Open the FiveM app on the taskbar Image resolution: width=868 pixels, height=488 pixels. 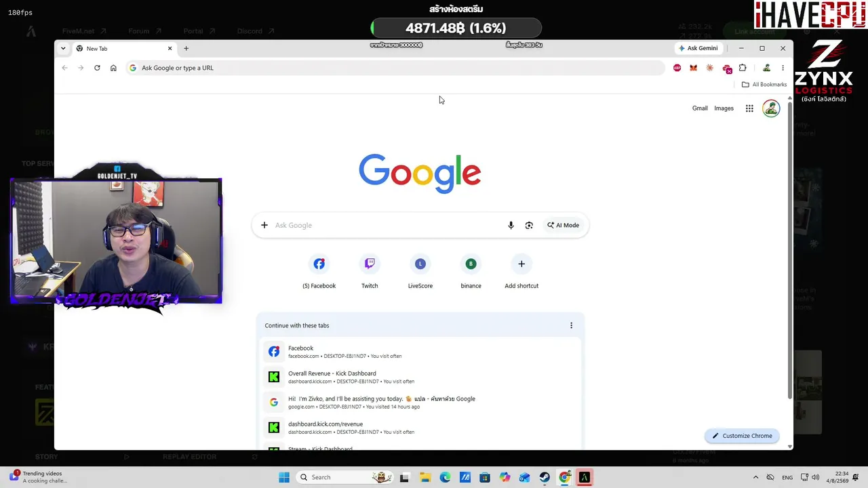[x=585, y=477]
